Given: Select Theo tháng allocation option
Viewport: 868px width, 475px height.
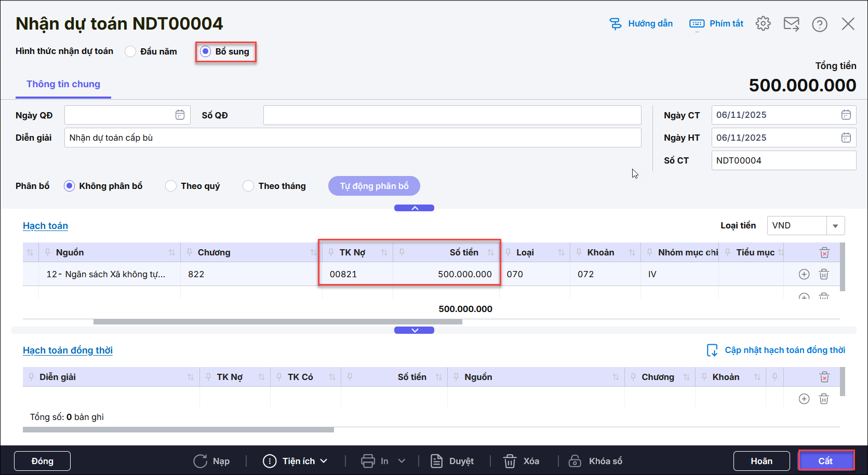Looking at the screenshot, I should pos(248,186).
